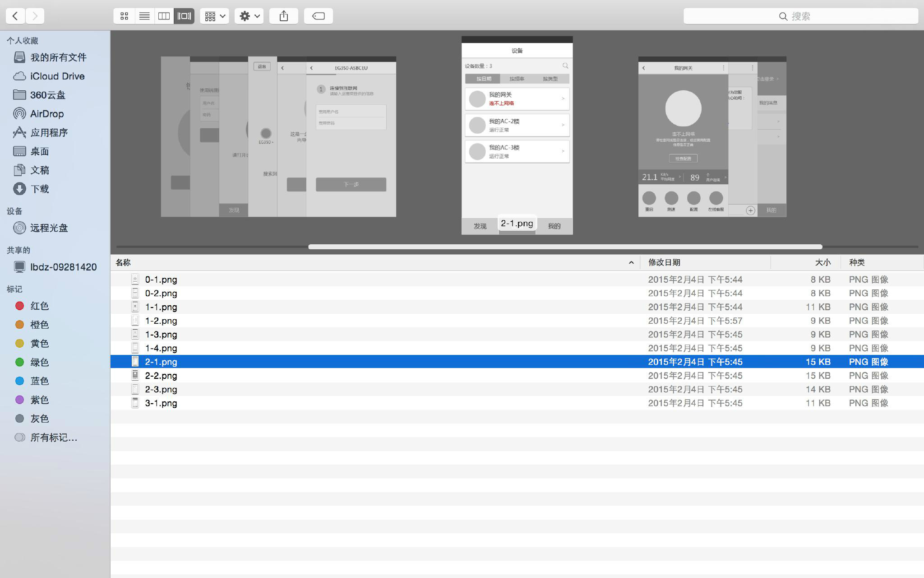Select file 2-3.png
The height and width of the screenshot is (578, 924).
tap(517, 389)
